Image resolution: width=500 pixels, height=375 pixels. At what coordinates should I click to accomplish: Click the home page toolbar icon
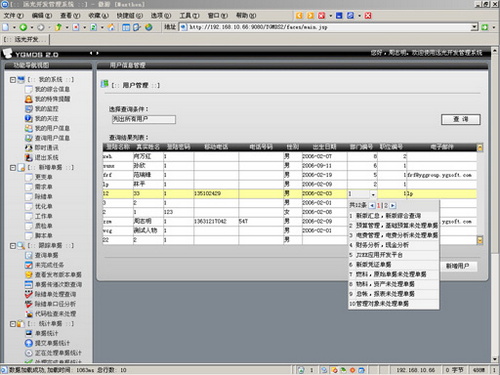point(111,27)
